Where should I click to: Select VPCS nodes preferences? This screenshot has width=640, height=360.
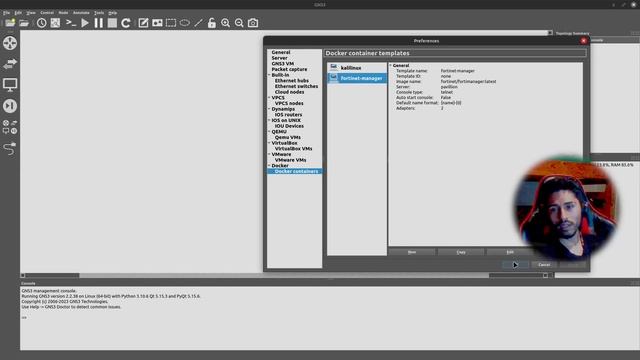pos(289,103)
